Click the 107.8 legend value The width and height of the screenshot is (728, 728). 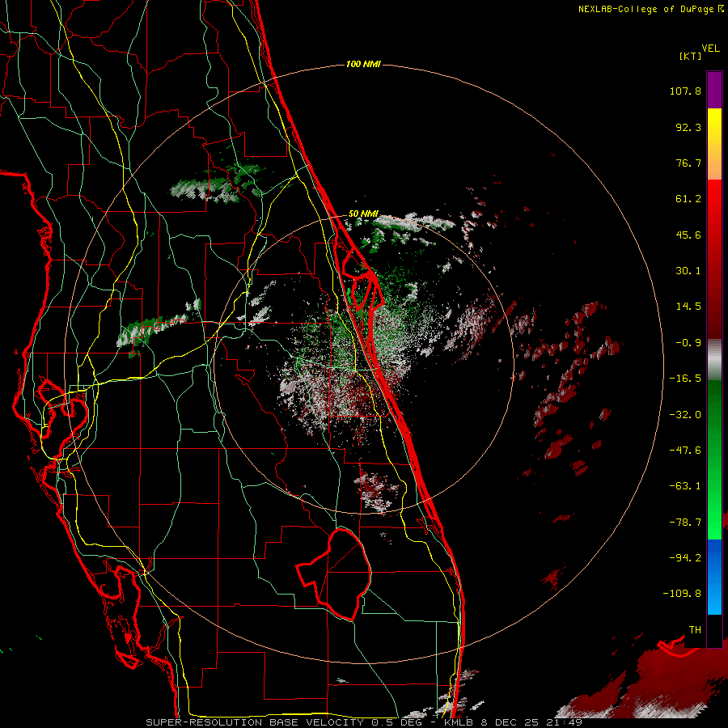[685, 91]
